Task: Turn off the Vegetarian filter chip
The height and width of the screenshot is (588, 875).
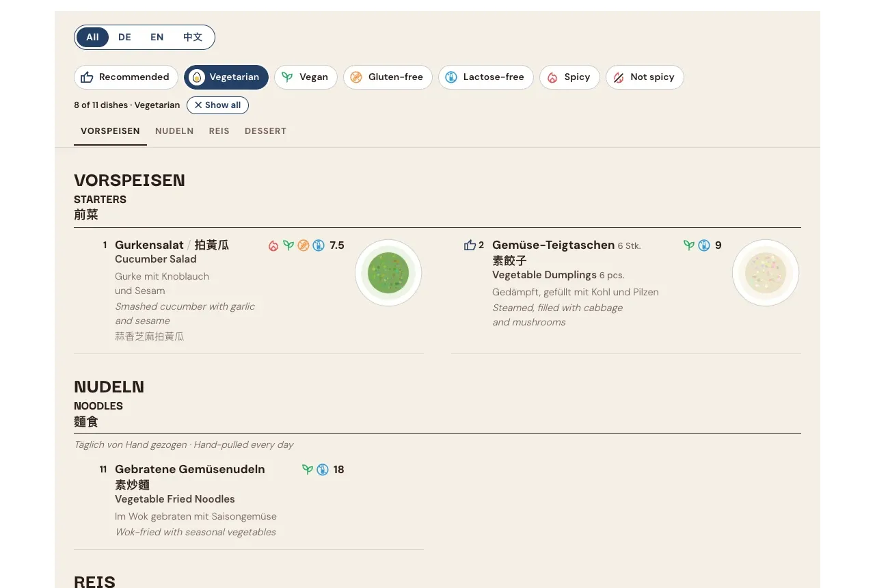Action: 226,77
